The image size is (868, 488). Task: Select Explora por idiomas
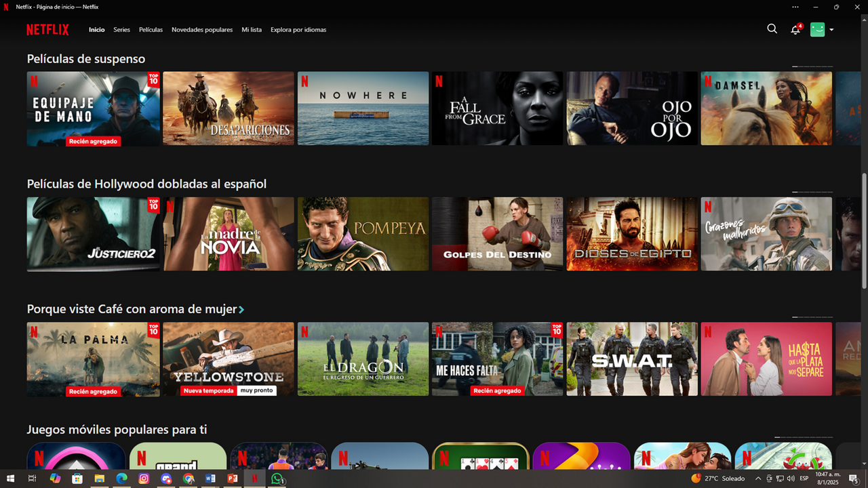click(x=298, y=30)
